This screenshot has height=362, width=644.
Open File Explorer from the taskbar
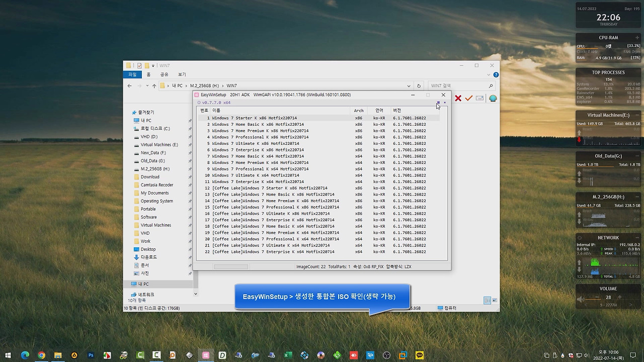[x=58, y=355]
